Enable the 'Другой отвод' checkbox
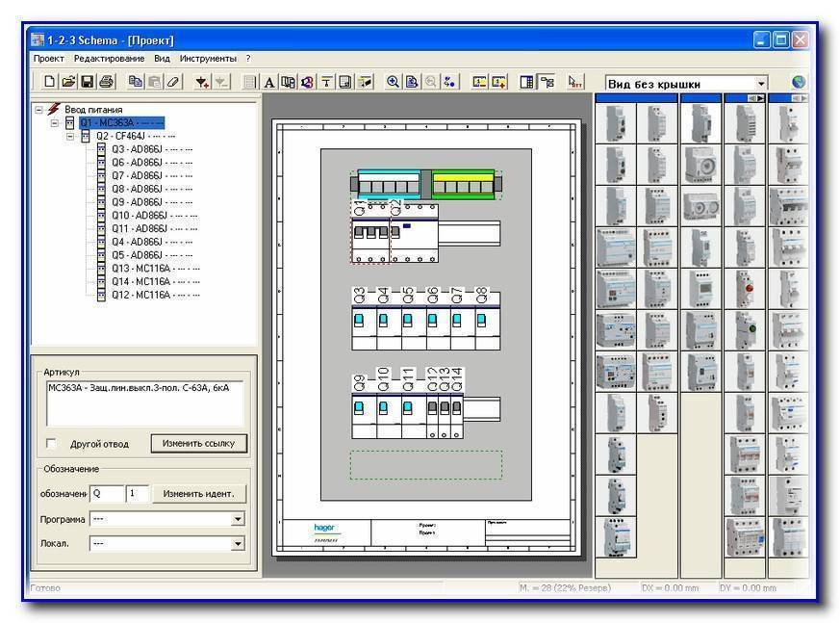The width and height of the screenshot is (840, 623). (52, 444)
